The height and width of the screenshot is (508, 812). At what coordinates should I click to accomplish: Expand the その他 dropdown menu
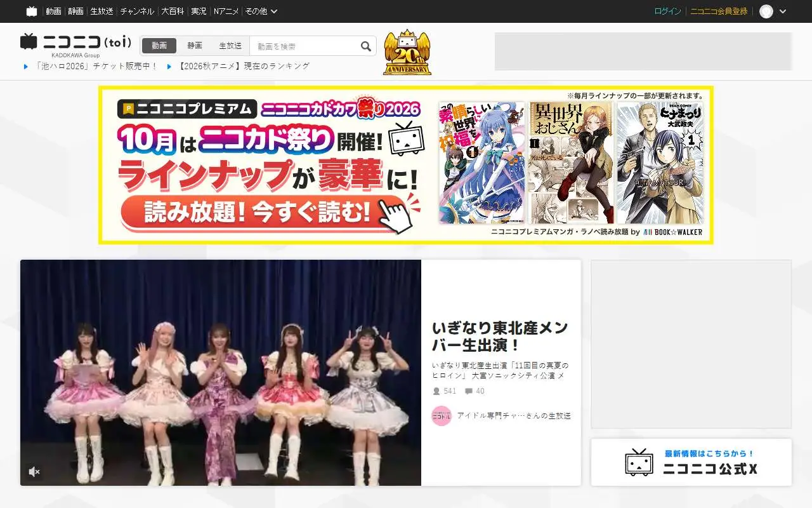point(261,11)
